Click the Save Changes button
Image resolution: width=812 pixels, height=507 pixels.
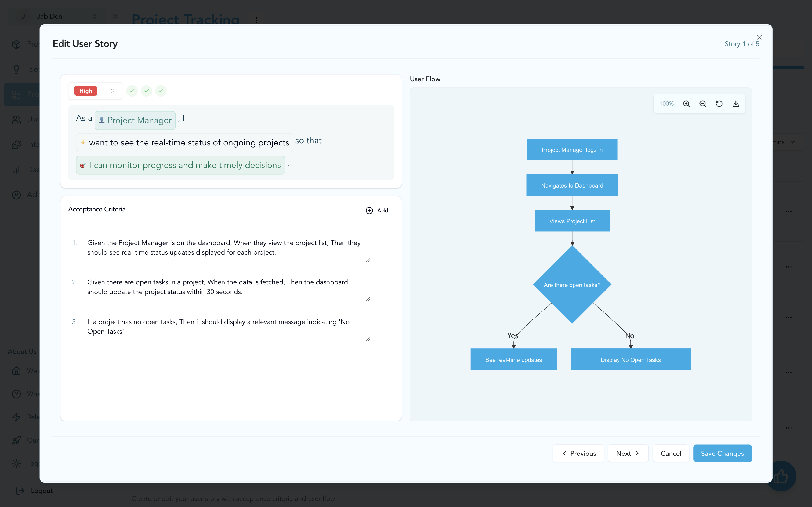pos(722,453)
